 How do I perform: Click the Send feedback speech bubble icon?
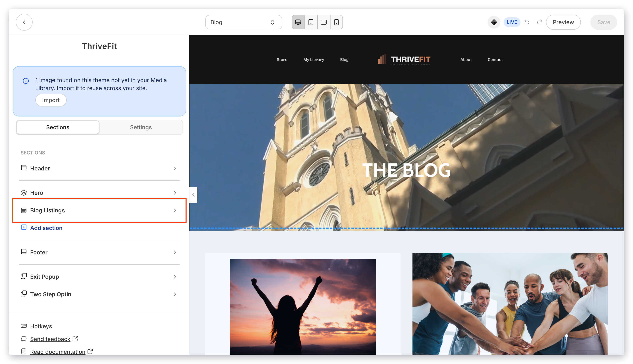click(24, 338)
